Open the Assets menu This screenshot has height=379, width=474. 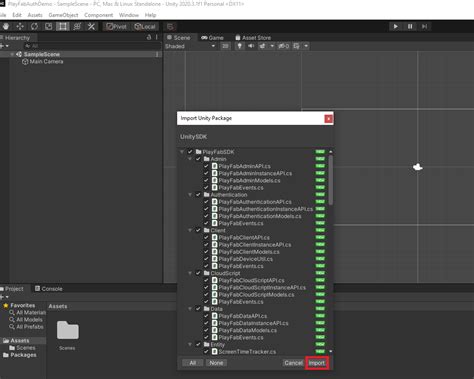[x=35, y=15]
